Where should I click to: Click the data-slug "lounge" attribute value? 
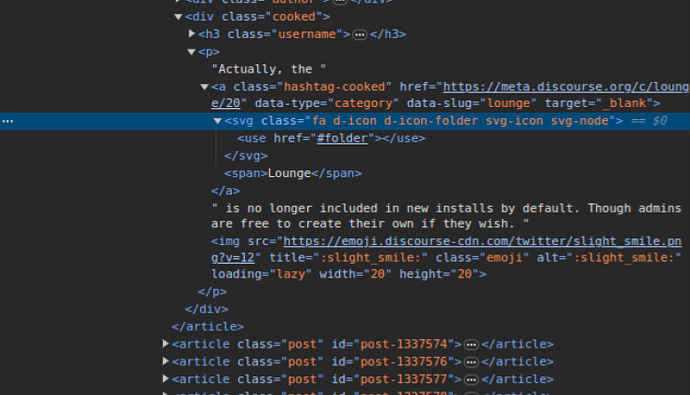pos(508,103)
